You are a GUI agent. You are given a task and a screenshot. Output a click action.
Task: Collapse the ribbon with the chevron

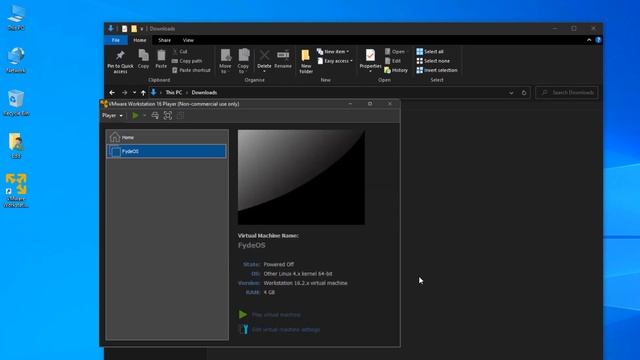point(589,40)
